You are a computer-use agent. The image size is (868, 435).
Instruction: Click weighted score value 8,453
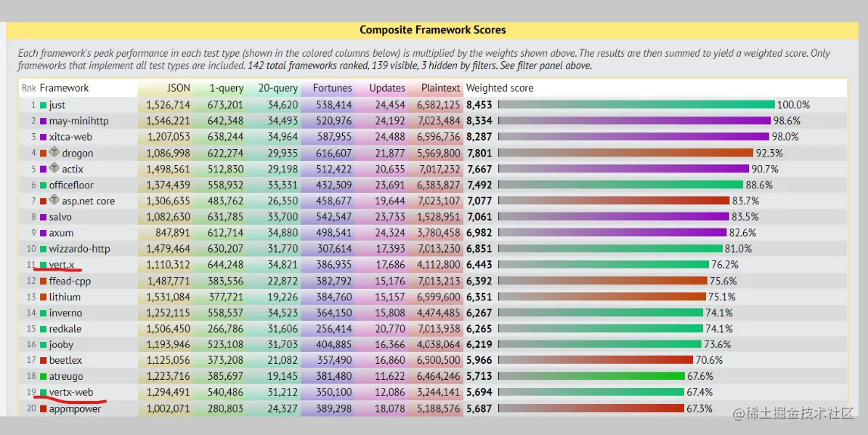[x=479, y=105]
